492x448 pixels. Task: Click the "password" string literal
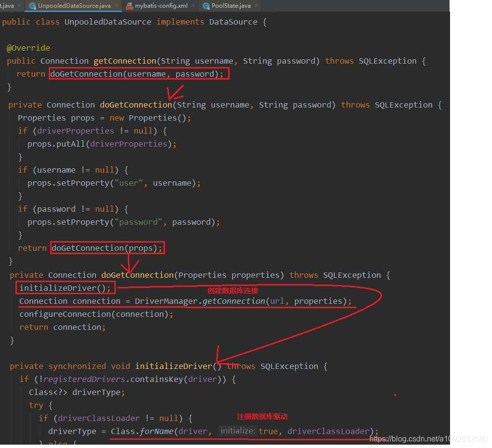click(138, 222)
